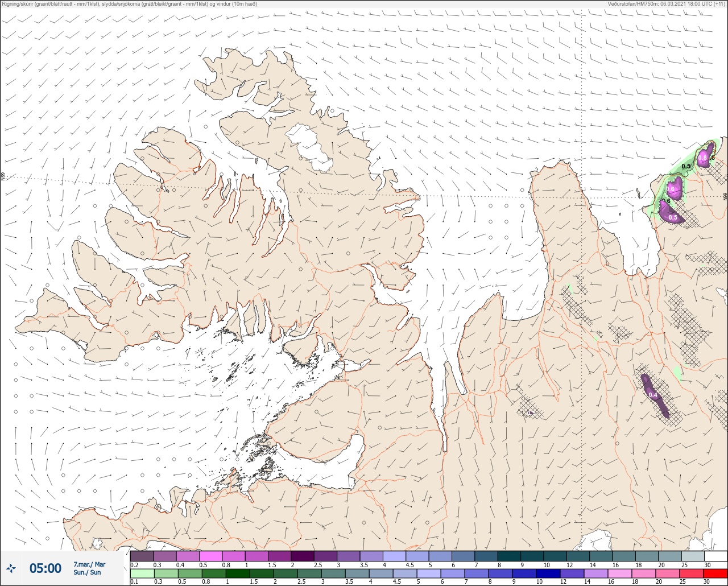The width and height of the screenshot is (728, 586).
Task: Click the white '0.5' label inside purple blob
Action: coord(673,218)
